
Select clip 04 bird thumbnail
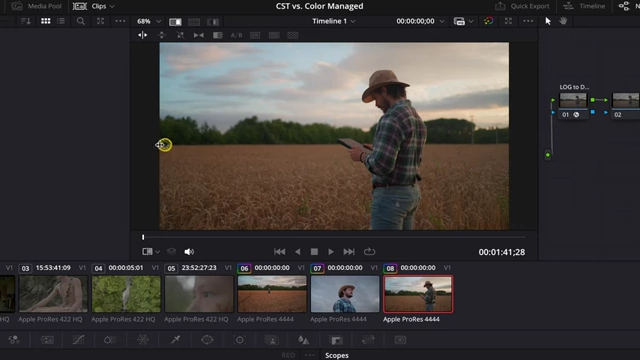pyautogui.click(x=126, y=294)
